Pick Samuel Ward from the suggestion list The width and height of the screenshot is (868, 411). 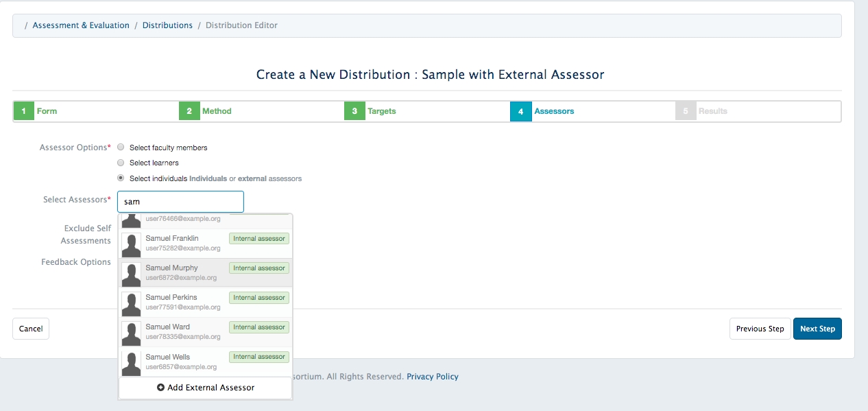(x=167, y=327)
